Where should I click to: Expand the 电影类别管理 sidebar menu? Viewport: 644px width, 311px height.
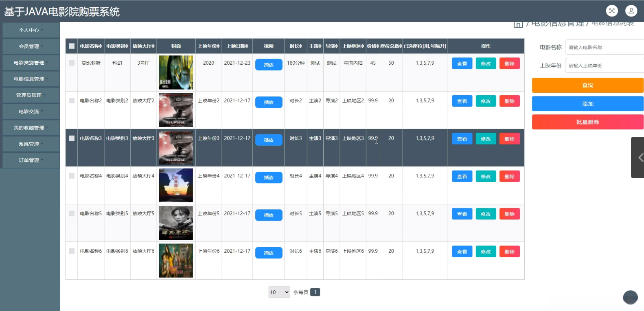(x=31, y=63)
